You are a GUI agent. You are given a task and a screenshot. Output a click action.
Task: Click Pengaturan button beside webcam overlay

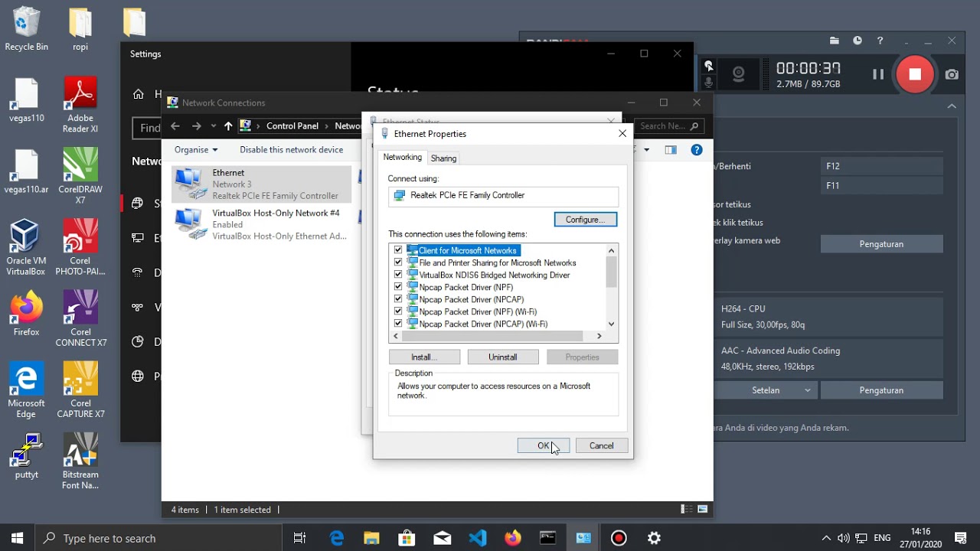(x=881, y=244)
